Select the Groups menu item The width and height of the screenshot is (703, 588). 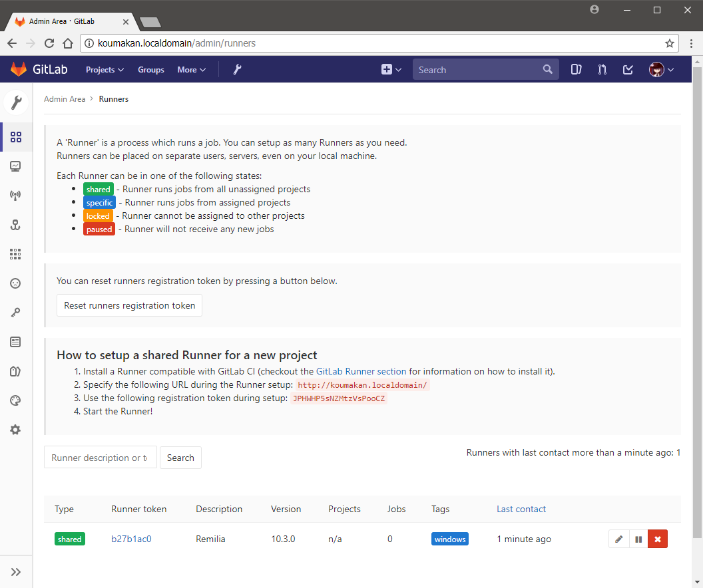pos(150,69)
